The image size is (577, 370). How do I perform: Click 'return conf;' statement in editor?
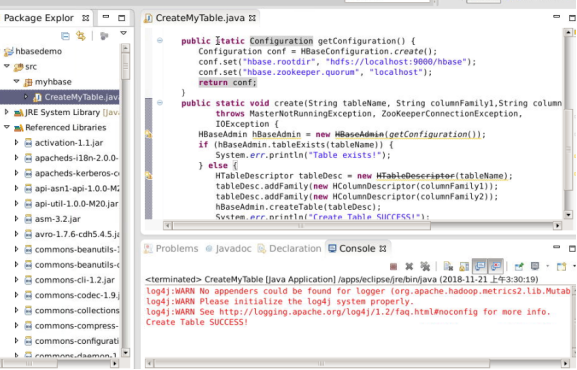coord(227,82)
